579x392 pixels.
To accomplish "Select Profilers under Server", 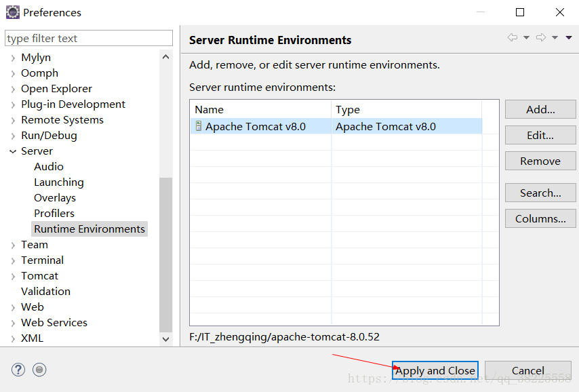I will 54,214.
